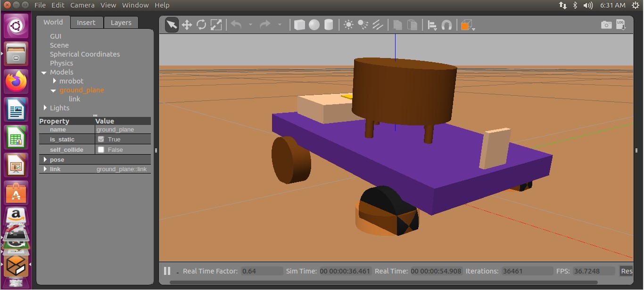Switch to the Layers tab
The width and height of the screenshot is (644, 290).
coord(121,23)
